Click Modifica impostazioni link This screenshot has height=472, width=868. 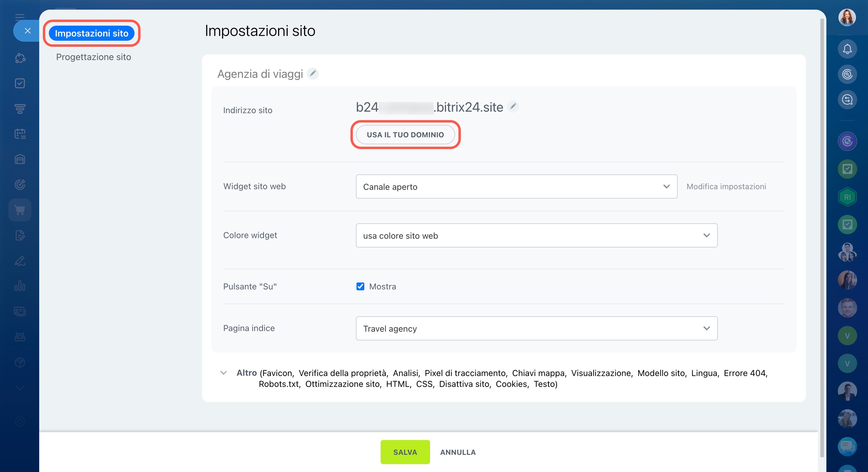pyautogui.click(x=726, y=187)
